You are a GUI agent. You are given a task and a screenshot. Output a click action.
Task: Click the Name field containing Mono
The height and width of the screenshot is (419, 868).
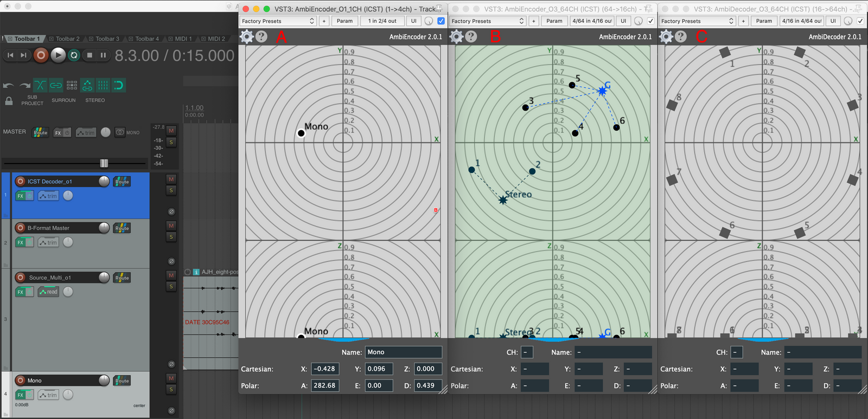[x=404, y=352]
